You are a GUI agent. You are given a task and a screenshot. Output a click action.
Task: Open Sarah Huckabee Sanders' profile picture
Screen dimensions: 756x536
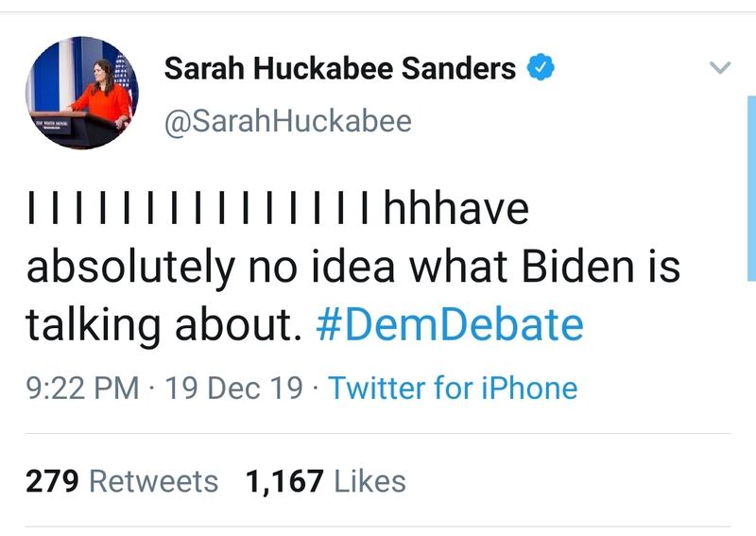pos(82,93)
